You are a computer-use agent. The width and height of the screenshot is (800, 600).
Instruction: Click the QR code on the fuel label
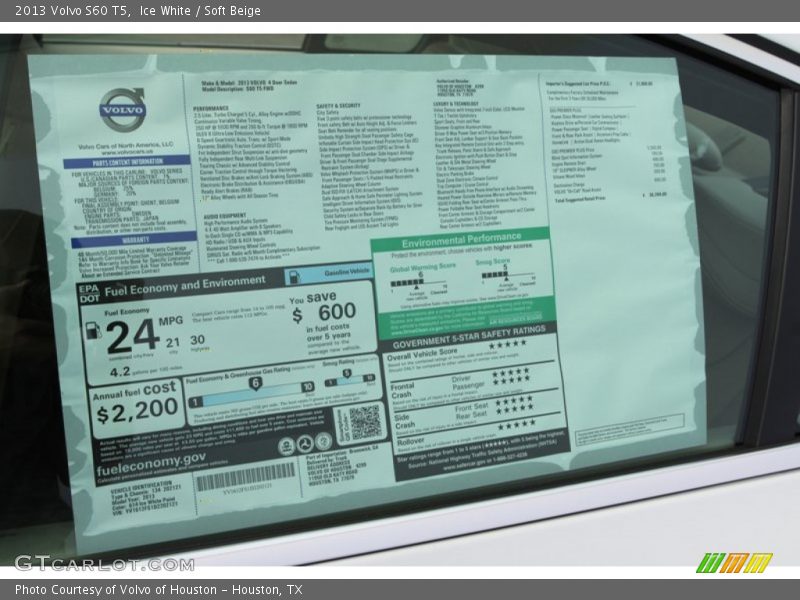365,422
